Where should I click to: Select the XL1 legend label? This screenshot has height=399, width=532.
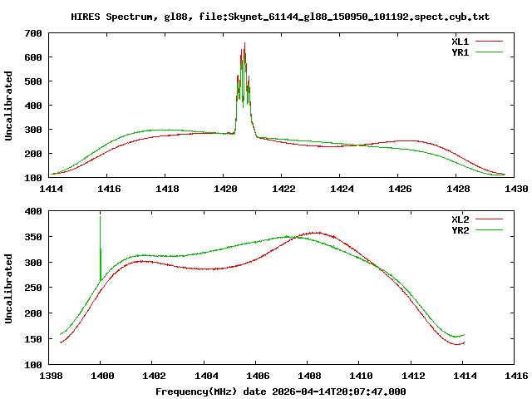(460, 42)
